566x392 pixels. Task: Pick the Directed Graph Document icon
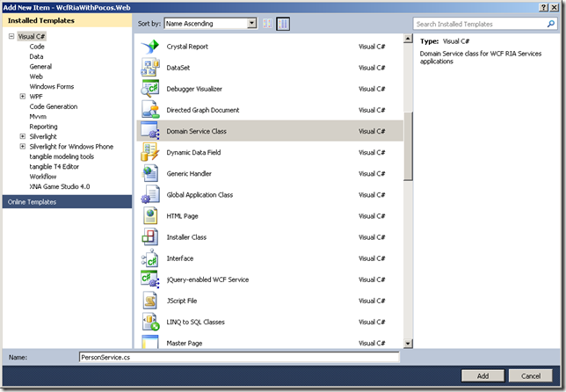(150, 110)
